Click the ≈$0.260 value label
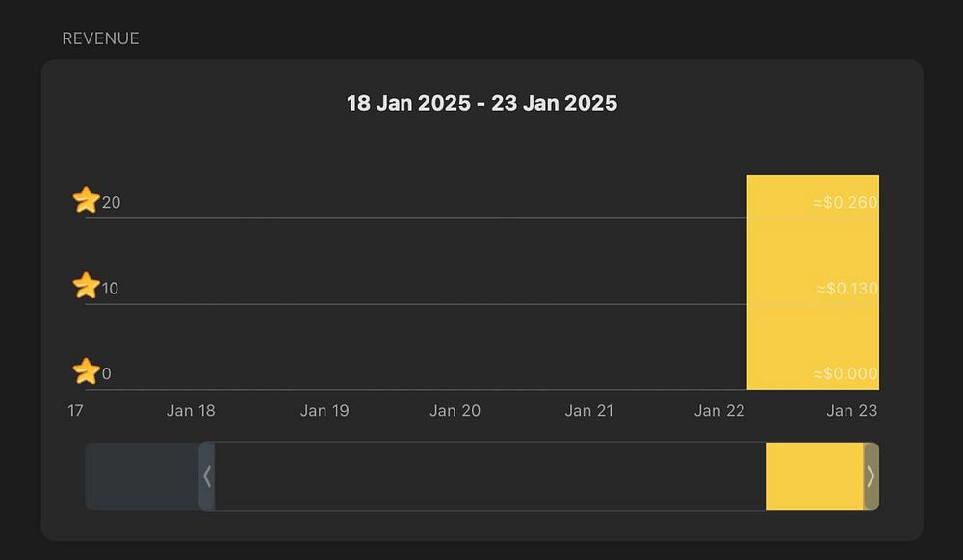The height and width of the screenshot is (560, 963). tap(846, 202)
